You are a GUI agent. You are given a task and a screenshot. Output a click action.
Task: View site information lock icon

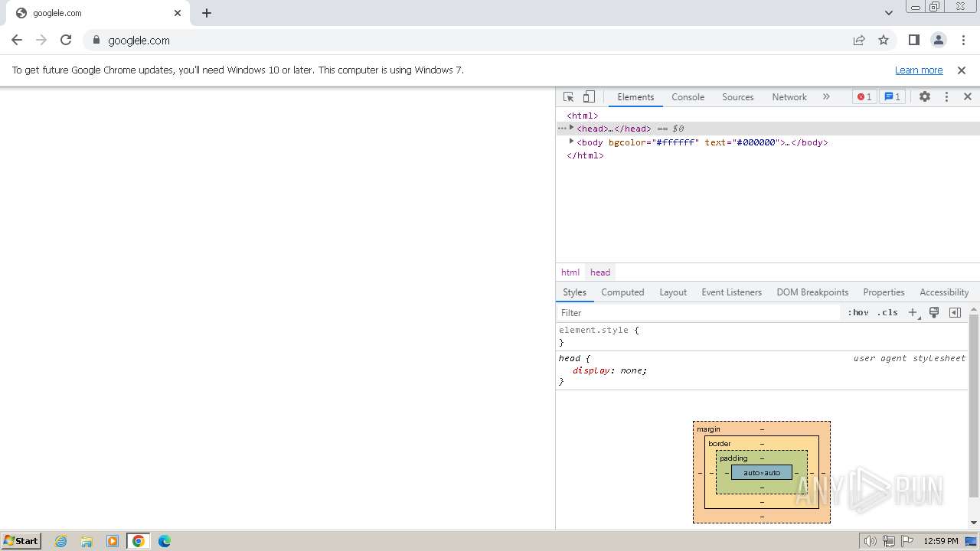coord(96,40)
